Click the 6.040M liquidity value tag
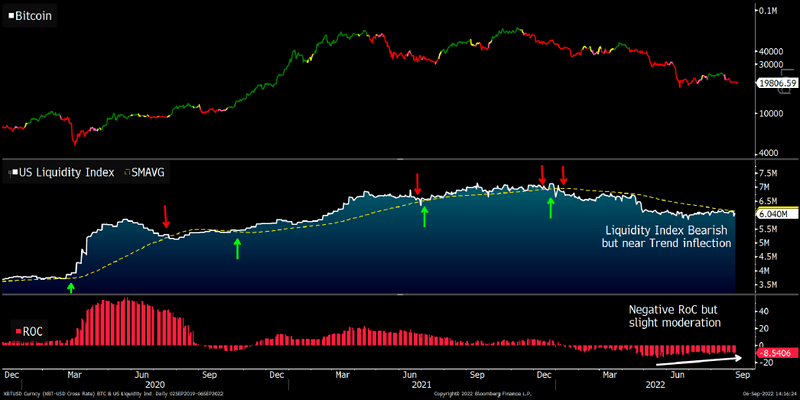Image resolution: width=800 pixels, height=400 pixels. tap(778, 214)
